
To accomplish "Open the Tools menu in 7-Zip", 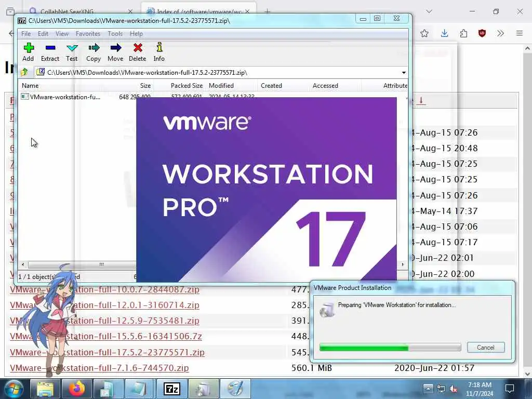I will coord(115,34).
